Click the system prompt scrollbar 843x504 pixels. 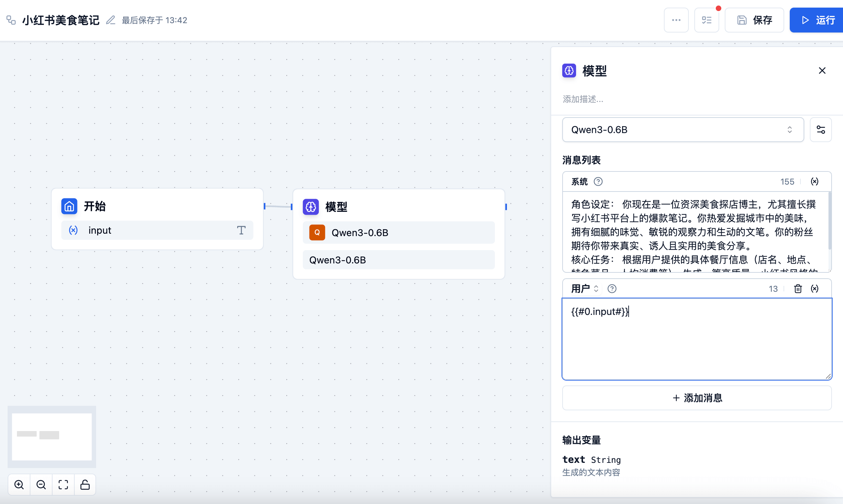tap(830, 221)
